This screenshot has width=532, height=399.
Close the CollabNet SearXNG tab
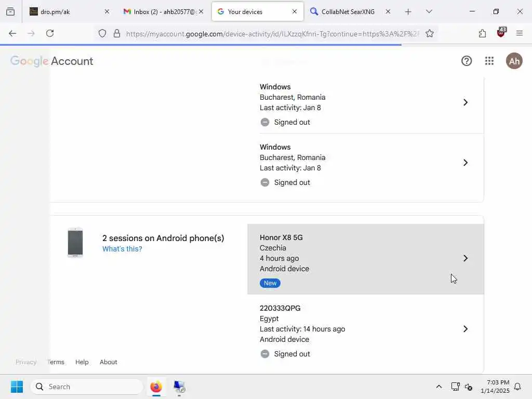click(388, 11)
